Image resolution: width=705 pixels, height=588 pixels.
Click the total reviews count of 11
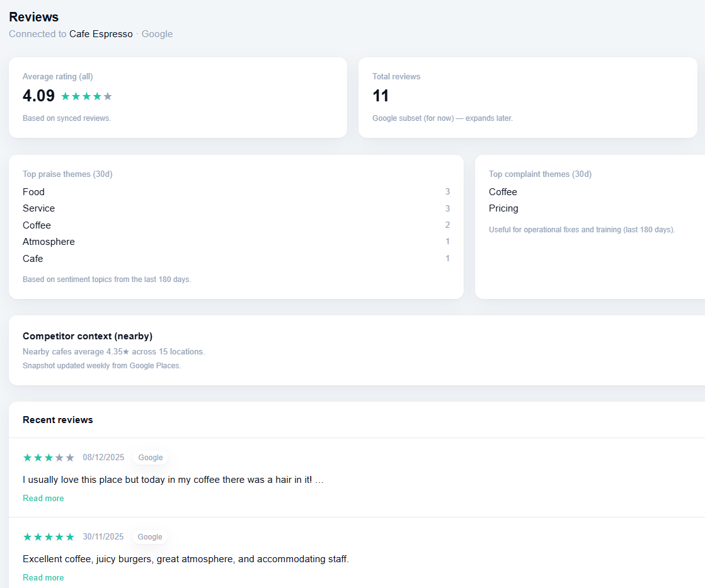pyautogui.click(x=381, y=96)
